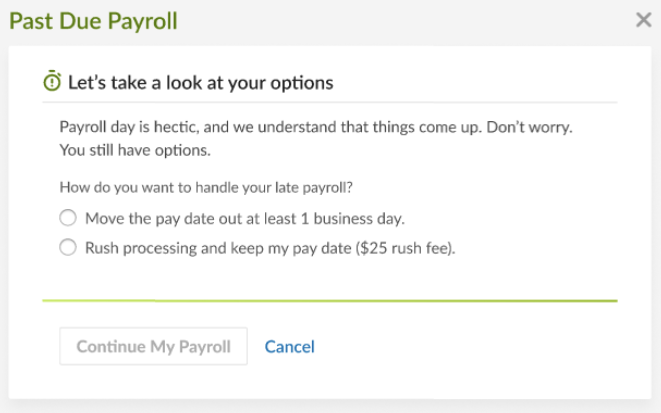This screenshot has width=661, height=413.
Task: Click the 'Don't worry.' text in the paragraph
Action: point(529,127)
